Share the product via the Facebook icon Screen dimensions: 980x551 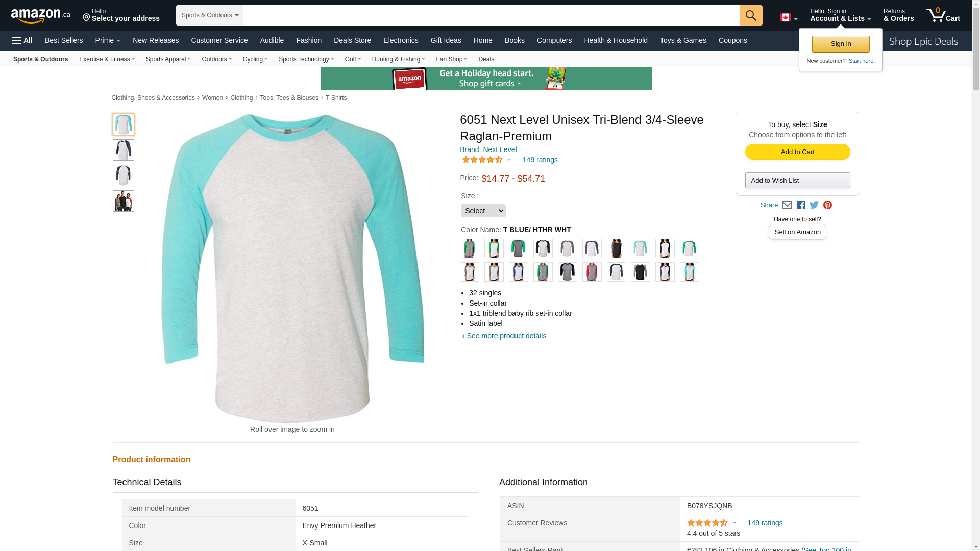(x=801, y=205)
